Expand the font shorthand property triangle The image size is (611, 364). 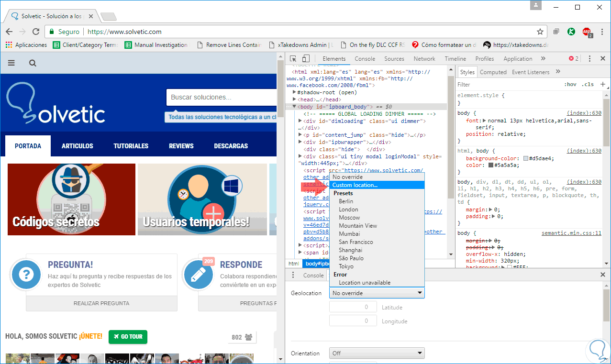(x=484, y=121)
